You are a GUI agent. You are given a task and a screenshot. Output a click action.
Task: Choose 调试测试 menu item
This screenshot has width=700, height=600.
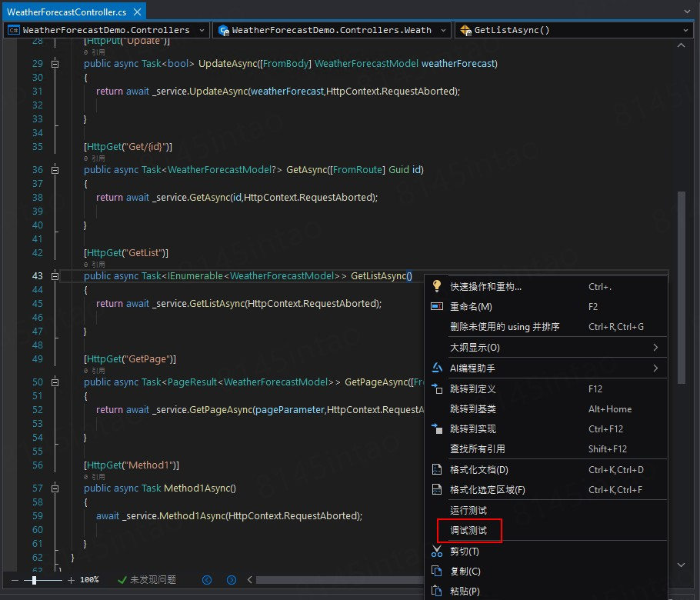pos(546,530)
